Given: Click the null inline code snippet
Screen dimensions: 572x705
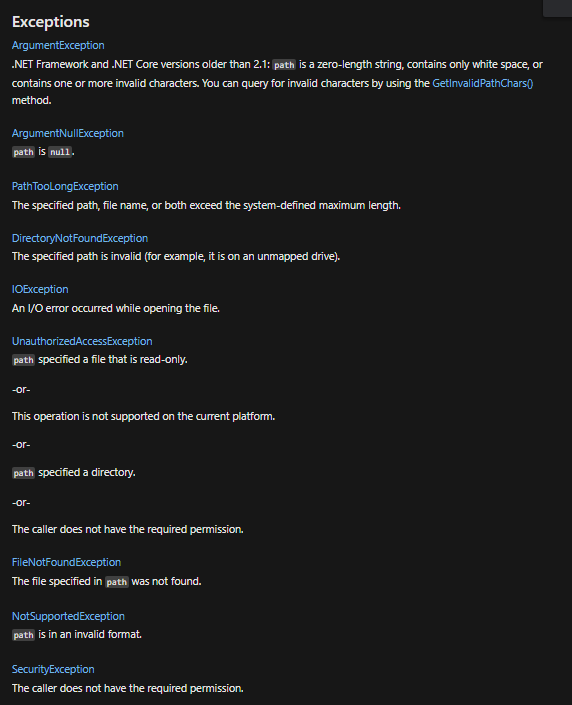Looking at the screenshot, I should pyautogui.click(x=60, y=152).
